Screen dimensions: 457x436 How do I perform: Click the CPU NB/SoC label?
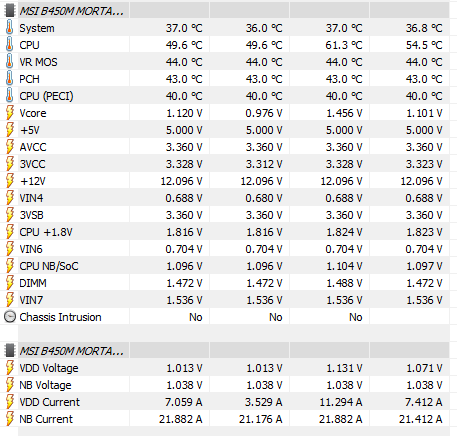49,266
